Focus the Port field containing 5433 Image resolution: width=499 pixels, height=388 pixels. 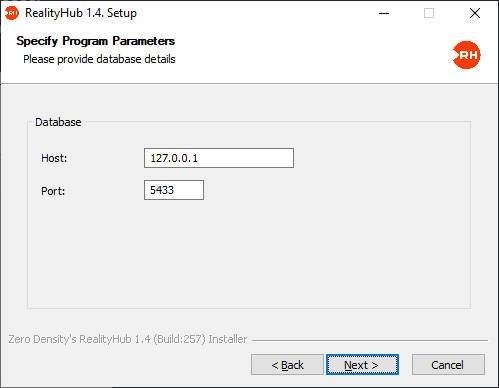pos(174,190)
